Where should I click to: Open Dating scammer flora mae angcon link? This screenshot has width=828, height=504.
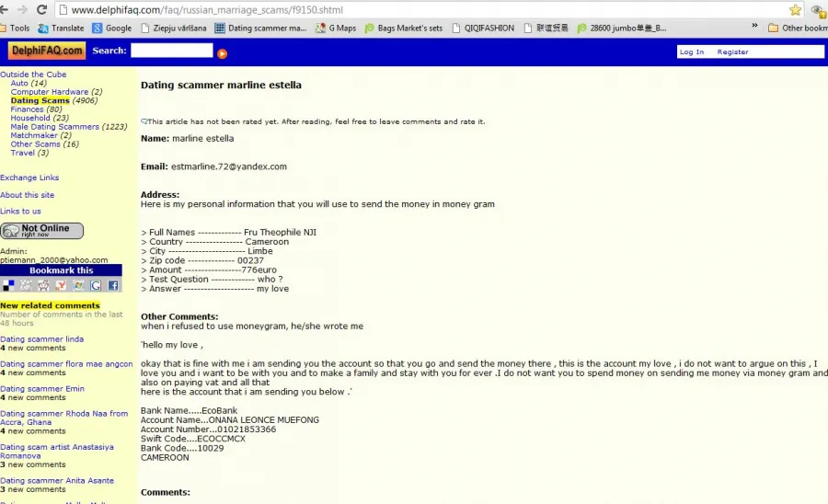[66, 364]
